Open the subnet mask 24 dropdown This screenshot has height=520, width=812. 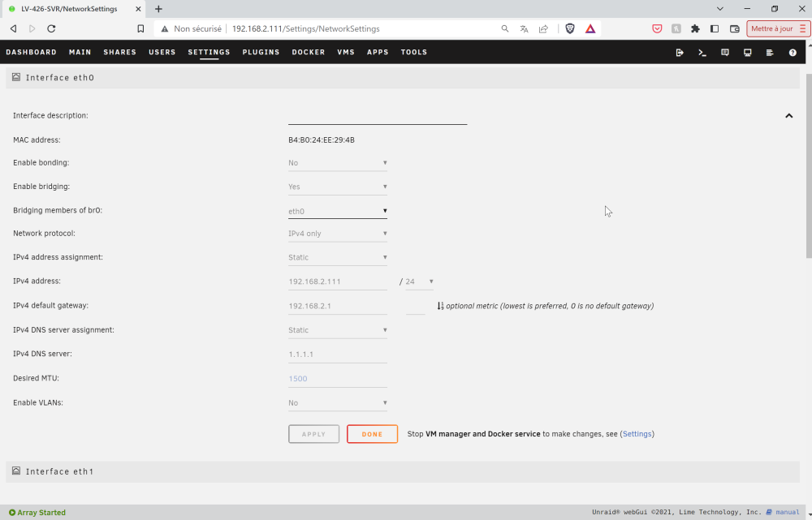(420, 281)
